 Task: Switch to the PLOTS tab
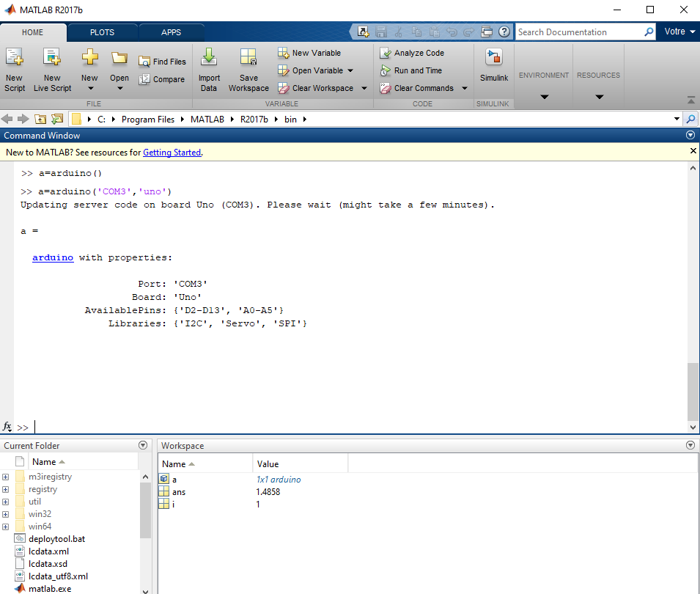(x=102, y=32)
